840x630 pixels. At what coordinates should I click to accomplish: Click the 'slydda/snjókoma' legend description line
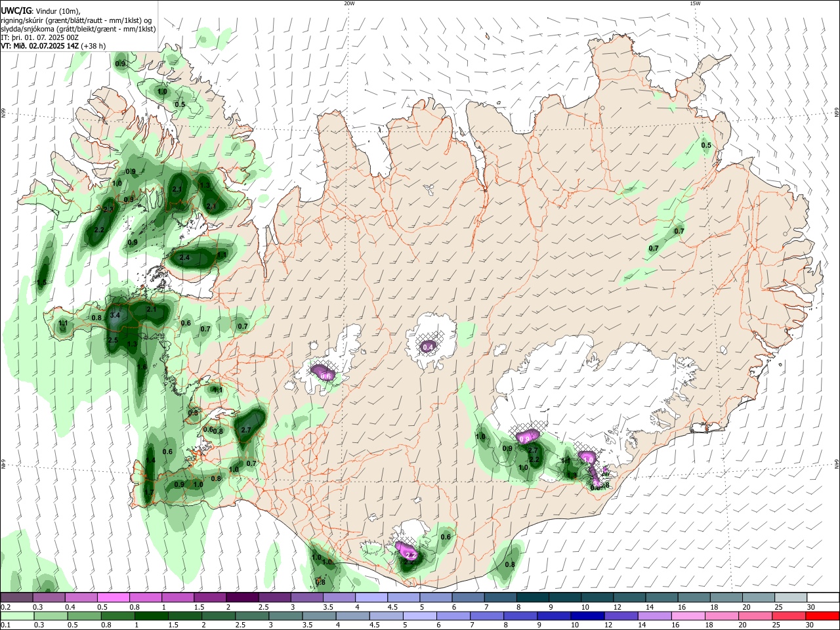click(78, 29)
